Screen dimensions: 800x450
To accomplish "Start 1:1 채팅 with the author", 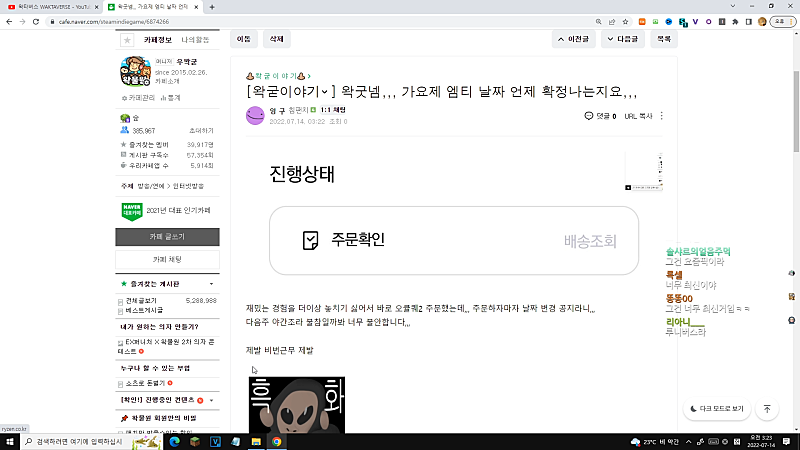I will click(333, 110).
